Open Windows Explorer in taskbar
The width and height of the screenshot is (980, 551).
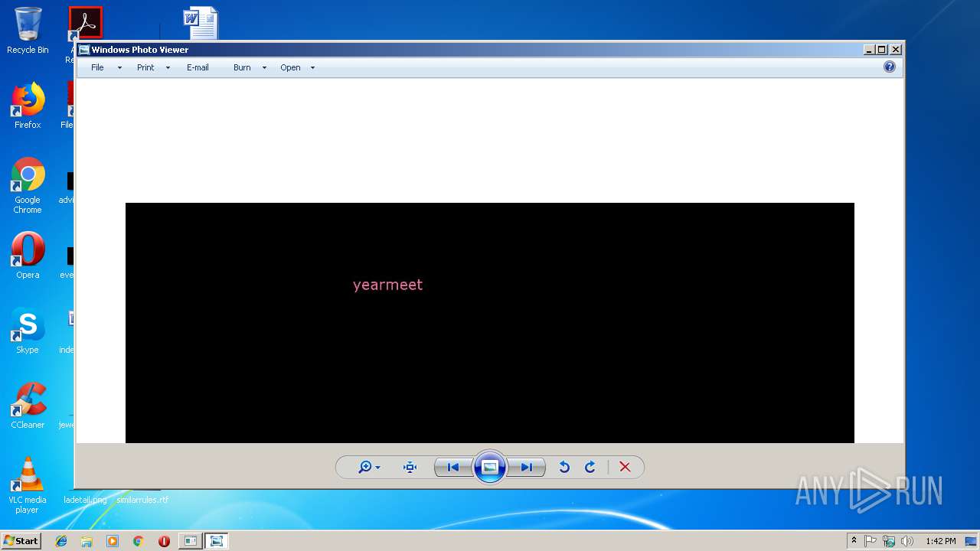[x=87, y=541]
